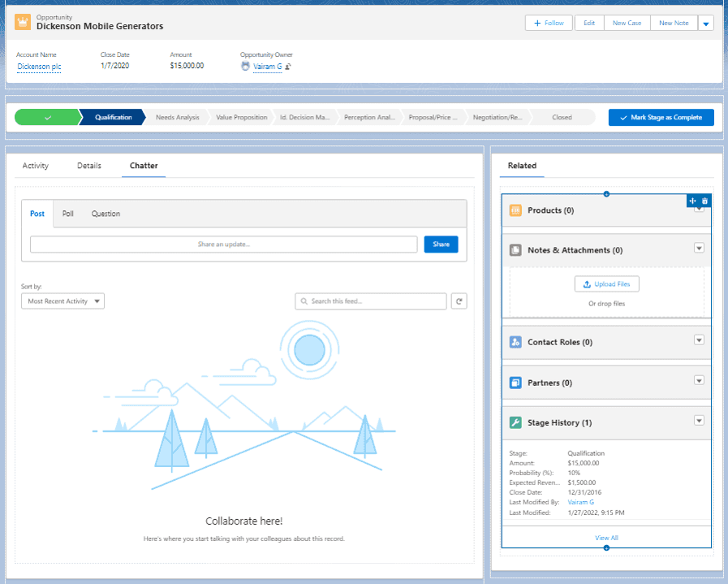
Task: Click the Stage History wrench icon
Action: coord(515,422)
